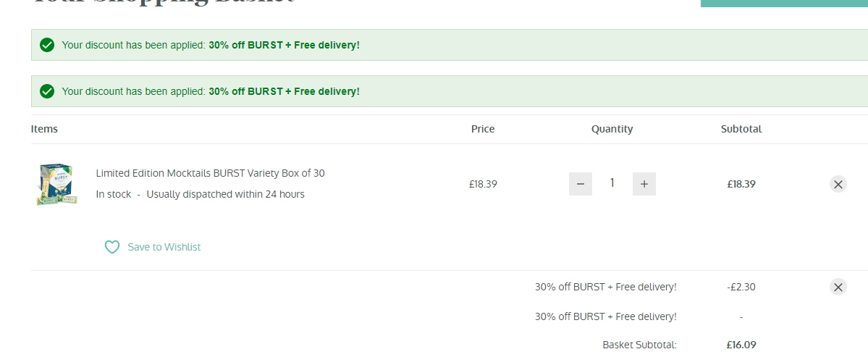Click green checkmark in second discount banner
Image resolution: width=868 pixels, height=357 pixels.
pos(47,91)
